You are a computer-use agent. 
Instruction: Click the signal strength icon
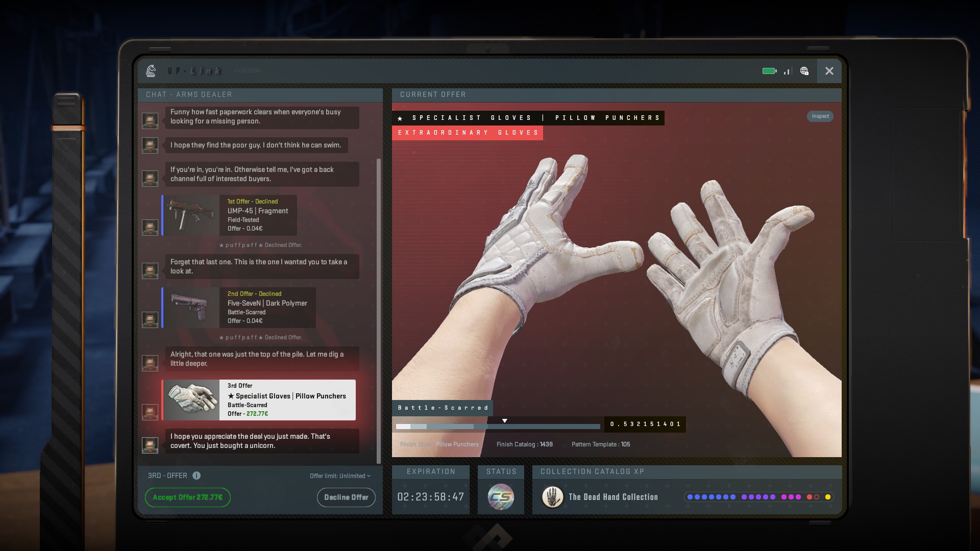point(788,71)
